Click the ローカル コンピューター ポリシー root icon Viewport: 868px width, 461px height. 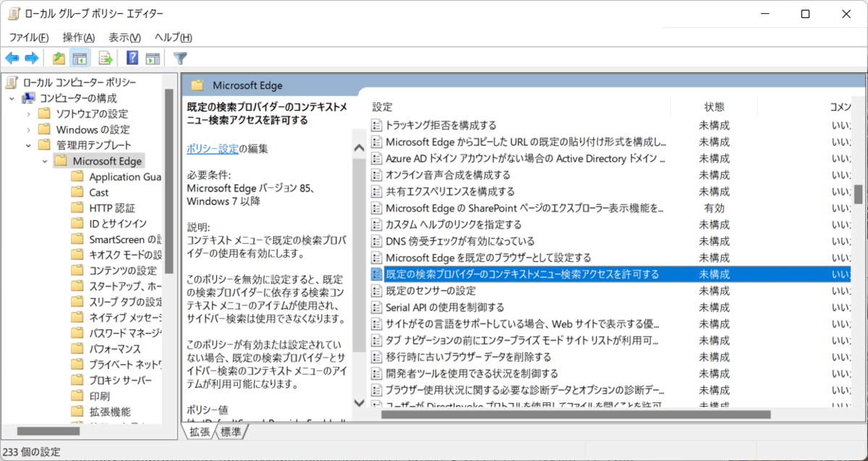click(x=12, y=82)
